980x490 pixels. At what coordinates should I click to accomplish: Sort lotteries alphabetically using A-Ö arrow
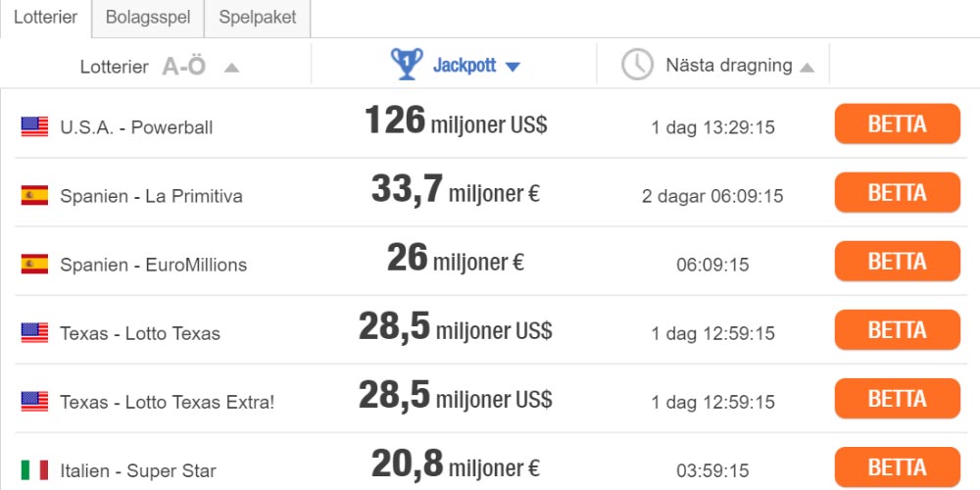click(x=231, y=68)
